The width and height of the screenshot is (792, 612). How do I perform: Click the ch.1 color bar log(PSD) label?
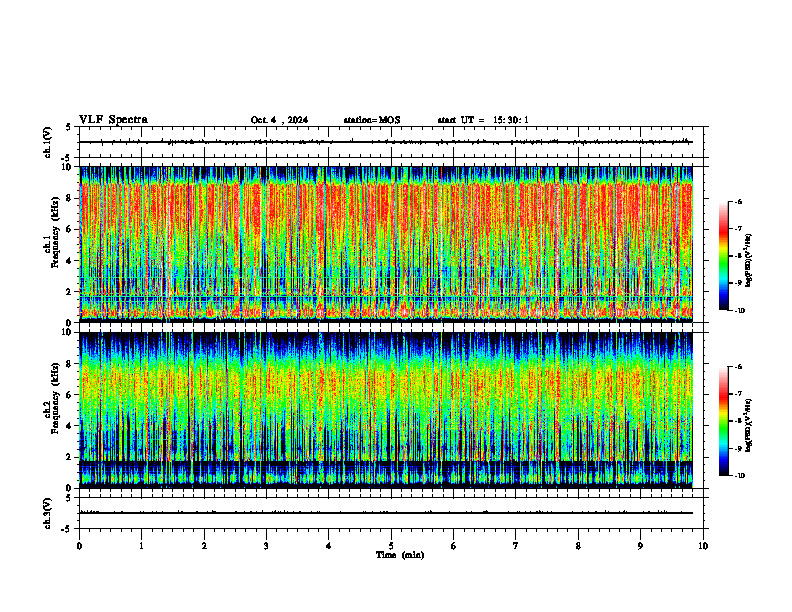click(x=749, y=261)
